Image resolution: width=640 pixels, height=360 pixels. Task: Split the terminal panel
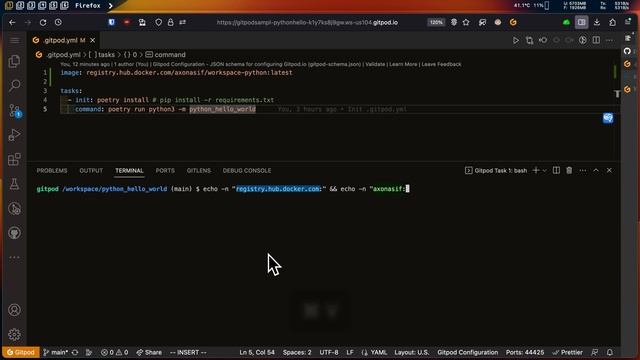pos(556,171)
